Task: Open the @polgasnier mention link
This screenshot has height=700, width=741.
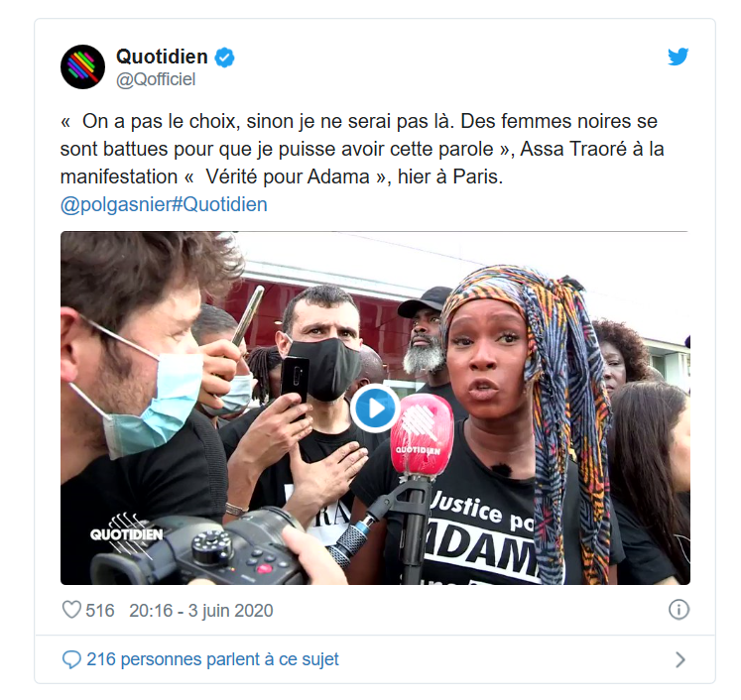Action: (115, 204)
